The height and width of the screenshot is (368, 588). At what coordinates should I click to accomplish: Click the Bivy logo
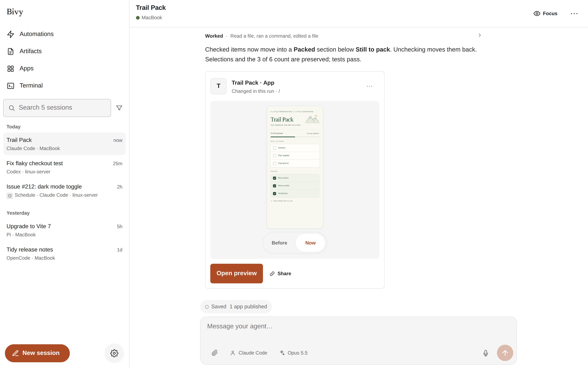click(x=15, y=12)
